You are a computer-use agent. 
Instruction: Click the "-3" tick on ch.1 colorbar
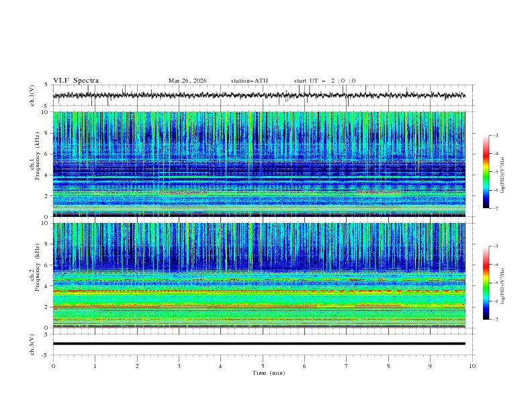(x=496, y=135)
